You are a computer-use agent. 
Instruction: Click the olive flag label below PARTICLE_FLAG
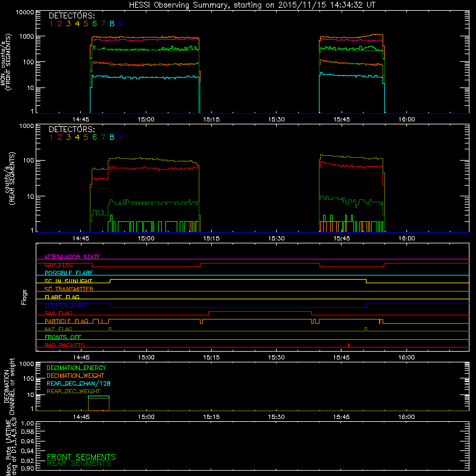pyautogui.click(x=58, y=329)
